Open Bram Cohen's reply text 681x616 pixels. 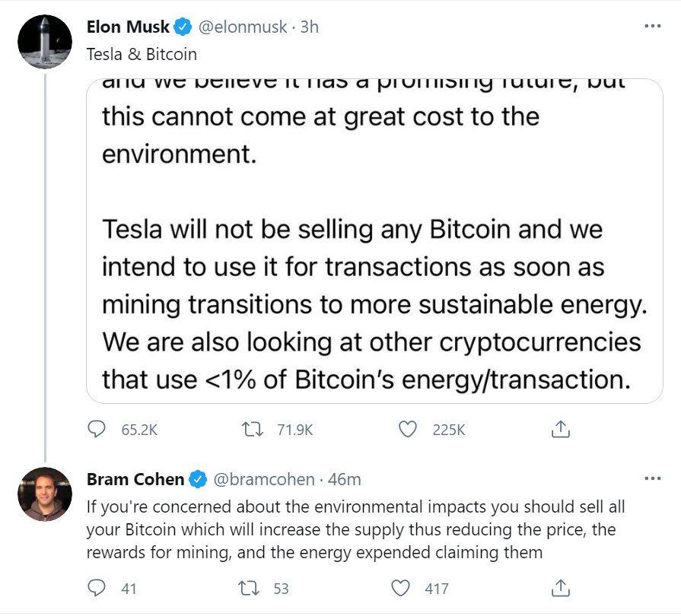[355, 529]
